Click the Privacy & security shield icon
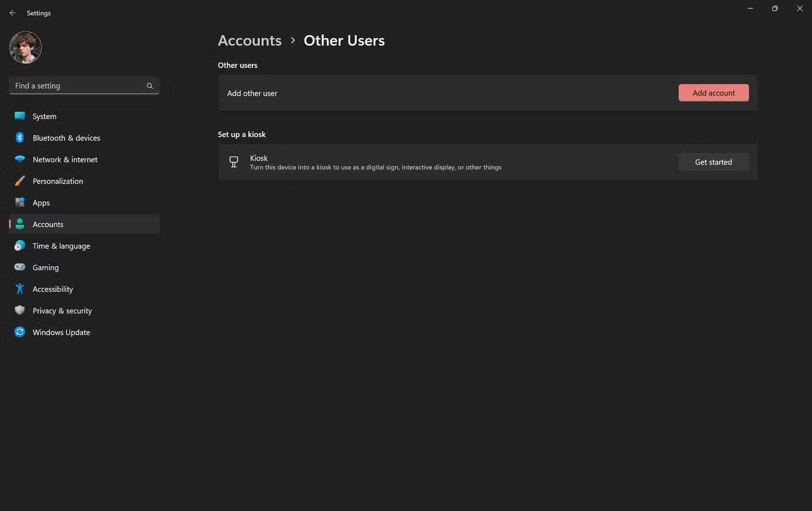 pyautogui.click(x=19, y=310)
